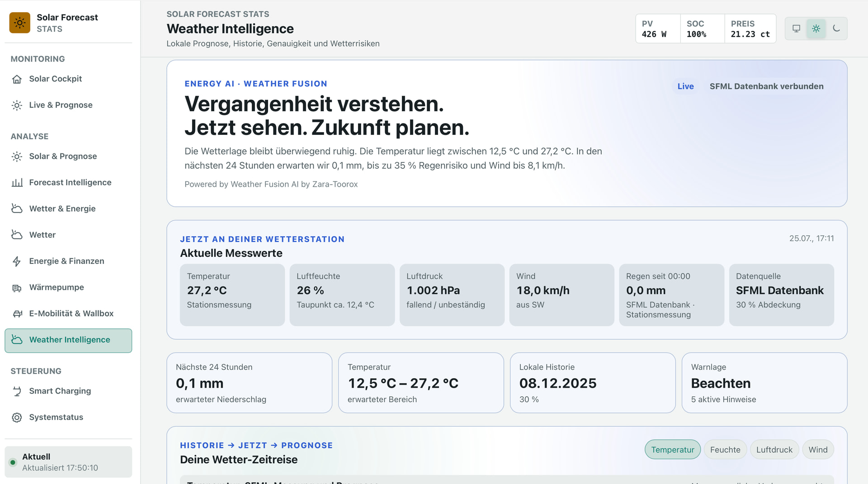Screen dimensions: 868x484
Task: Switch to system theme via monitor icon
Action: 796,28
